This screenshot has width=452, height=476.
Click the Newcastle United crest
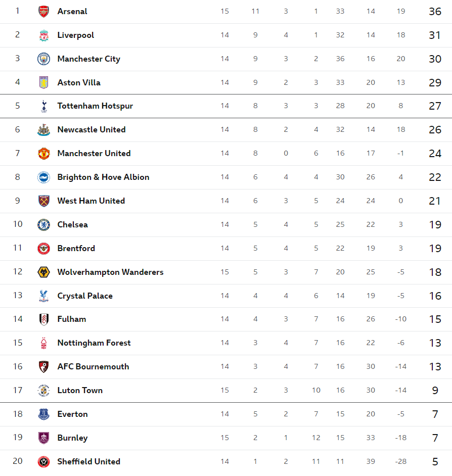click(44, 130)
